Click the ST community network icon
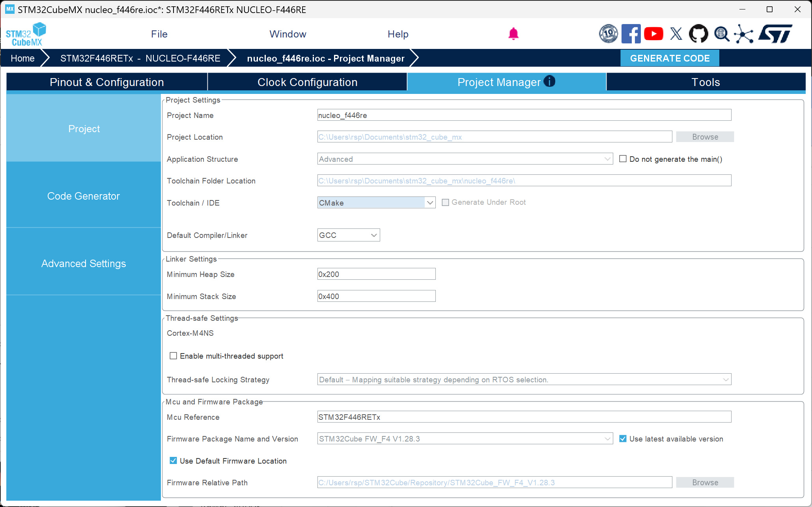Screen dimensions: 812x507 (743, 34)
